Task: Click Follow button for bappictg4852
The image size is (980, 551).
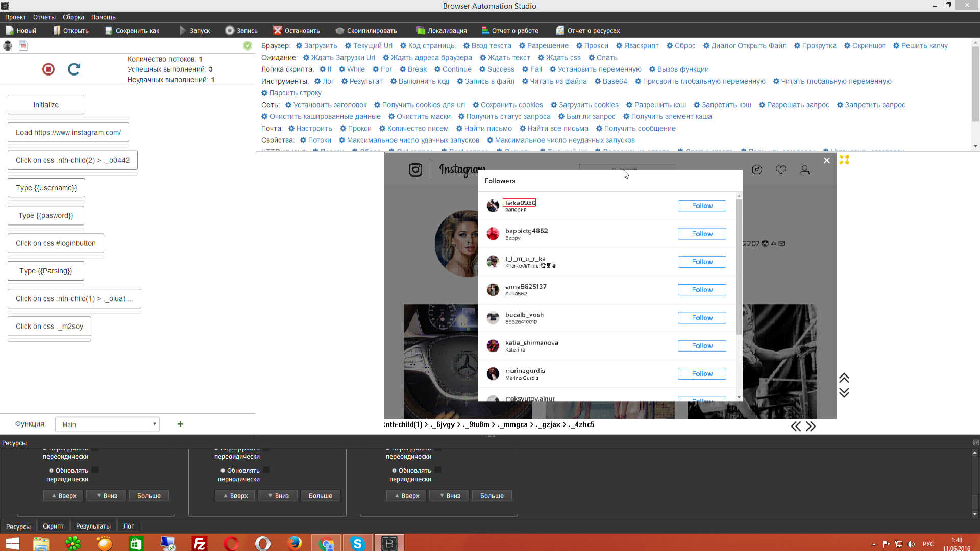Action: click(x=702, y=234)
